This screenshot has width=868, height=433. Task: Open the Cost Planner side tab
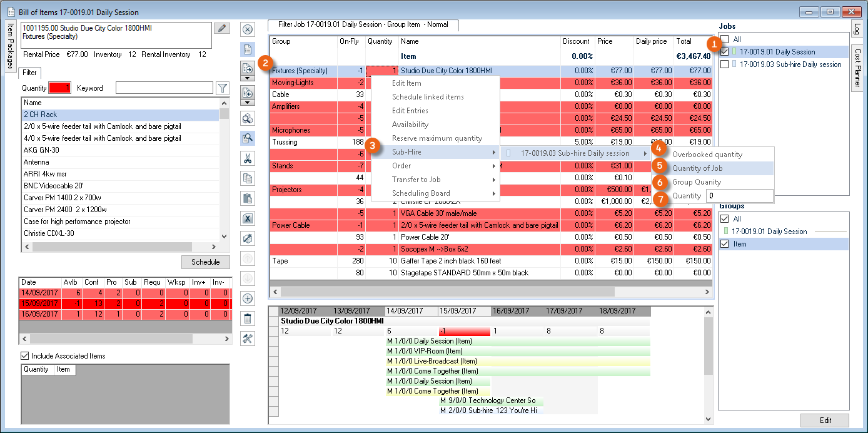(858, 67)
